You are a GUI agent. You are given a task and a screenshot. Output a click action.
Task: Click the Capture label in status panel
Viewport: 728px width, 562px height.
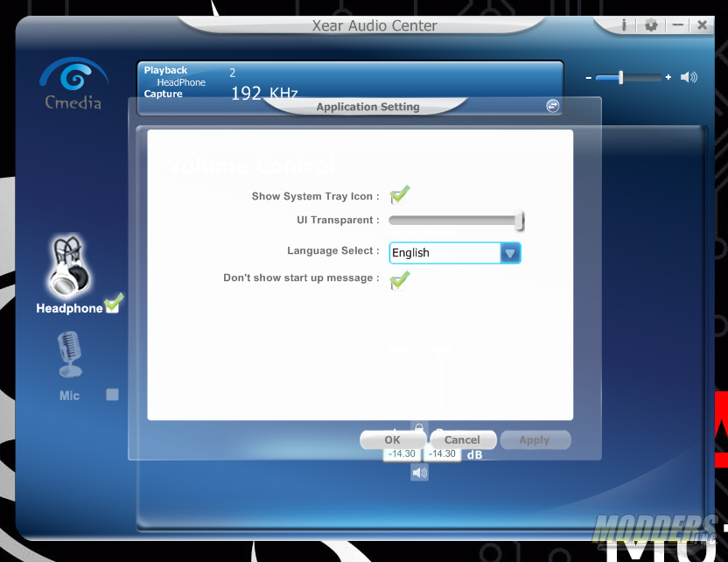pyautogui.click(x=163, y=94)
